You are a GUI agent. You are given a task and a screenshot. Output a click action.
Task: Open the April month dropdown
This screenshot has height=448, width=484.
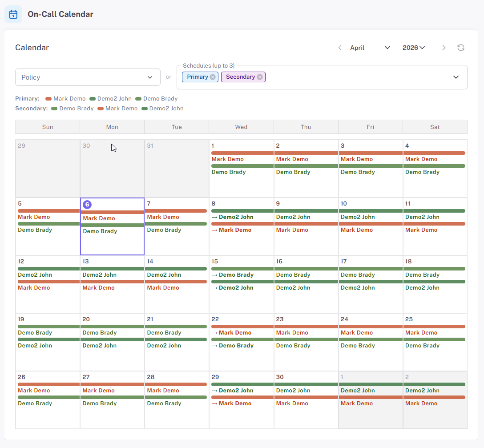387,48
